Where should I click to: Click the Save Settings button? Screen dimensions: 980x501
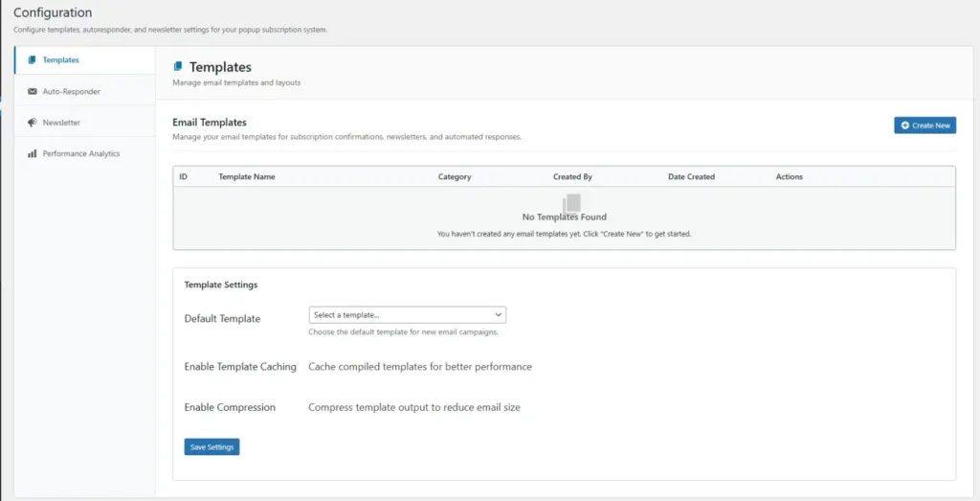tap(212, 447)
